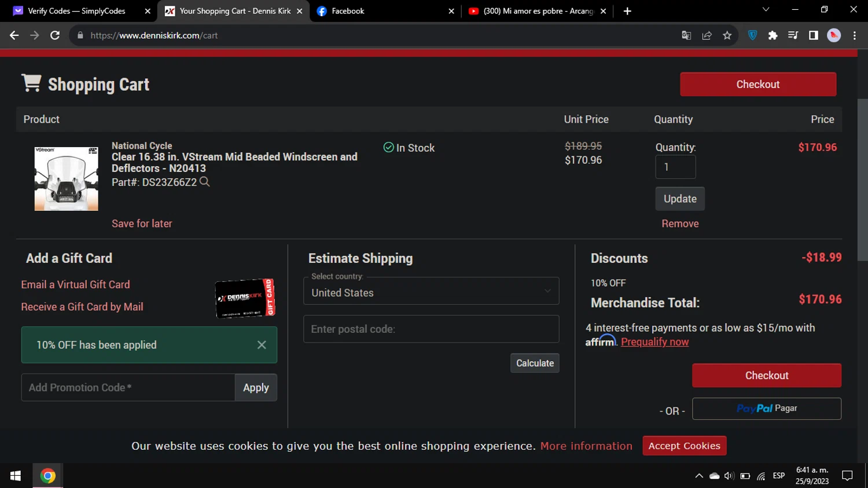Click the browser address bar URL
The image size is (868, 488).
pyautogui.click(x=154, y=35)
